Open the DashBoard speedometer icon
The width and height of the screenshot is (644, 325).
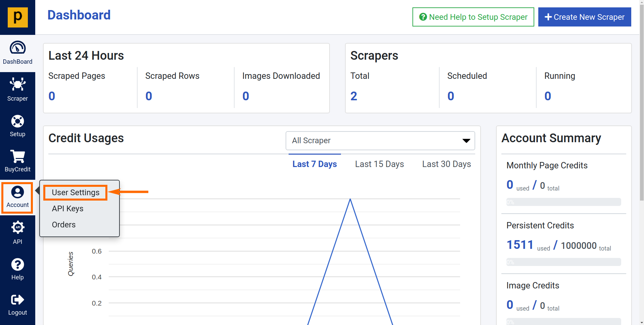17,48
